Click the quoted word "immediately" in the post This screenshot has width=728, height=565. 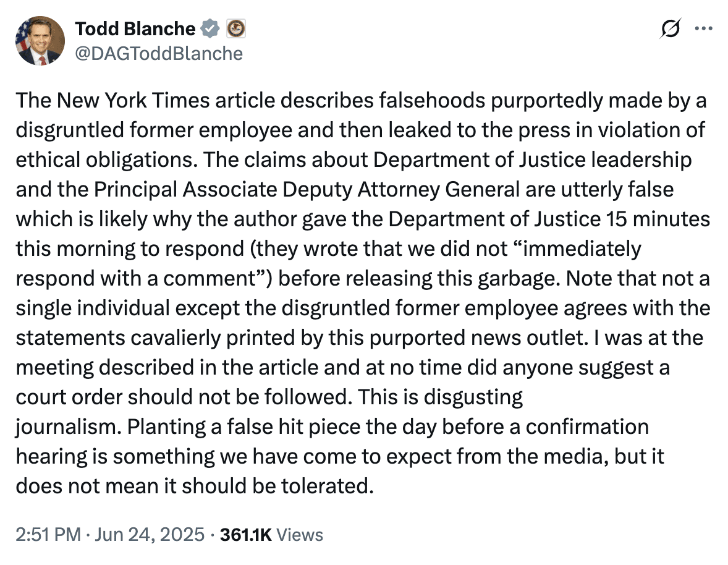582,249
